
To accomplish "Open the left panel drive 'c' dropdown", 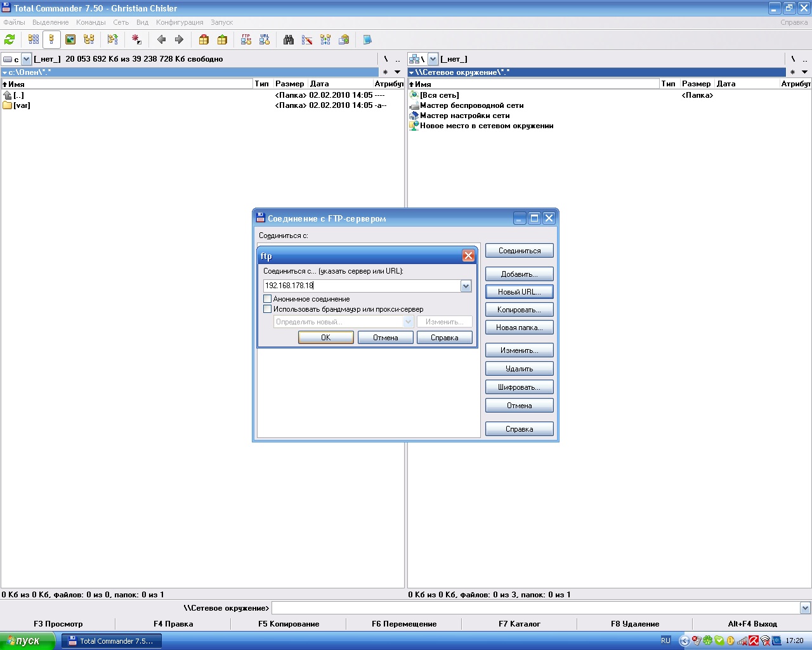I will pyautogui.click(x=27, y=59).
